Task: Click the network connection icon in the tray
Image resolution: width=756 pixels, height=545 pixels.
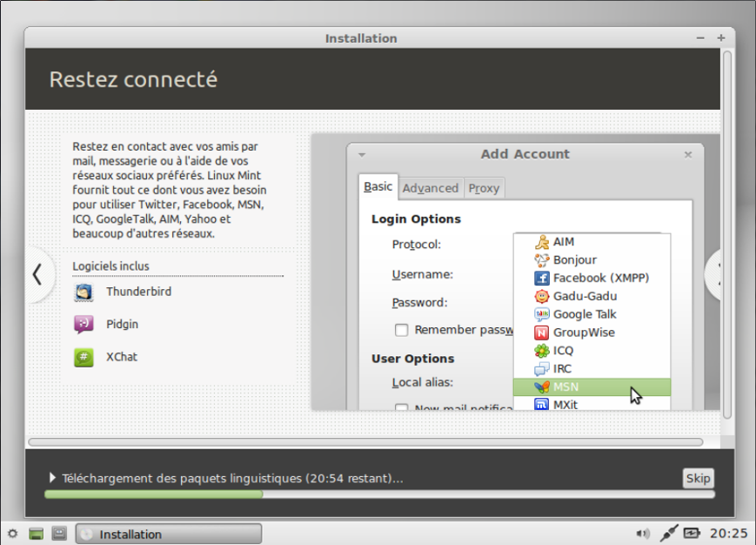Action: 669,533
